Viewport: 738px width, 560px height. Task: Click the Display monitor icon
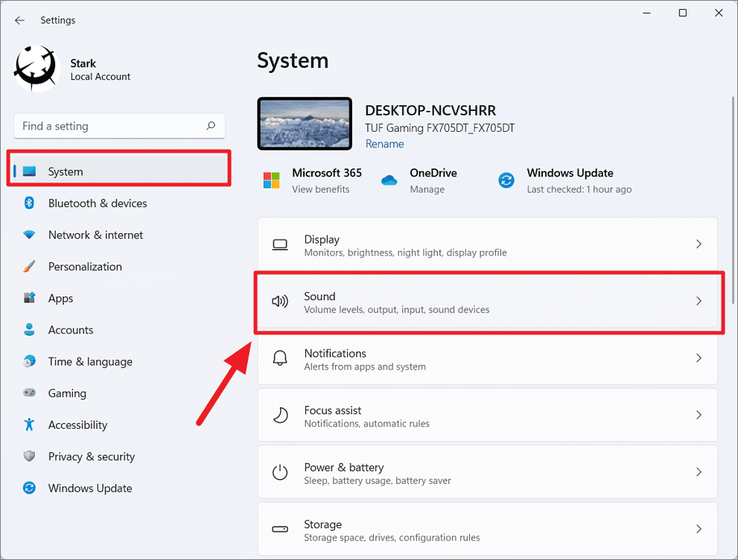click(x=279, y=244)
